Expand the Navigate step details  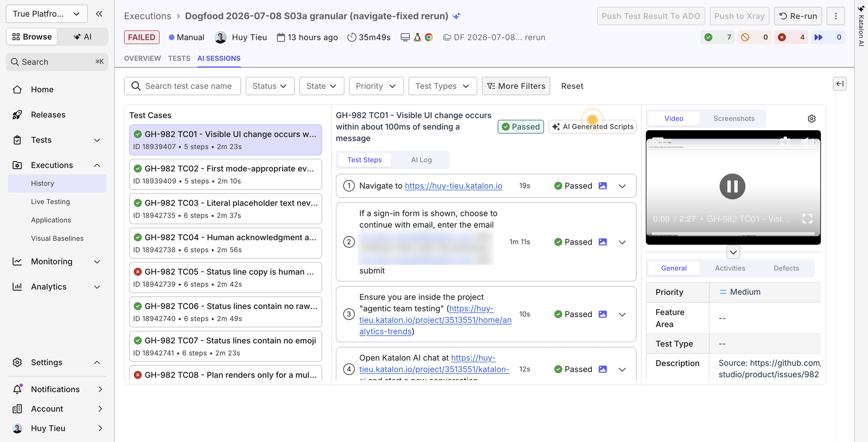pyautogui.click(x=622, y=186)
